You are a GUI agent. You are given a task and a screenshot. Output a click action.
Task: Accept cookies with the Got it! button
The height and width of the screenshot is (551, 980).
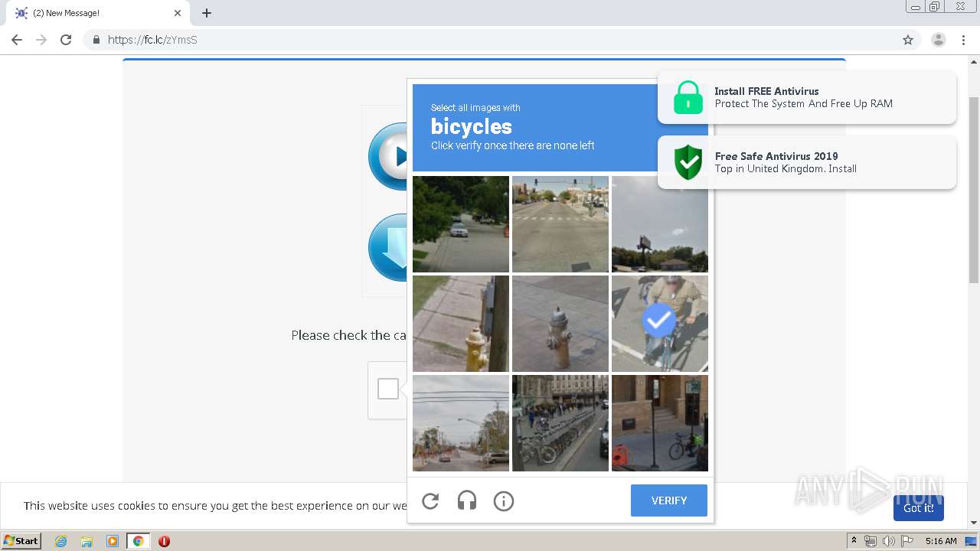(918, 508)
